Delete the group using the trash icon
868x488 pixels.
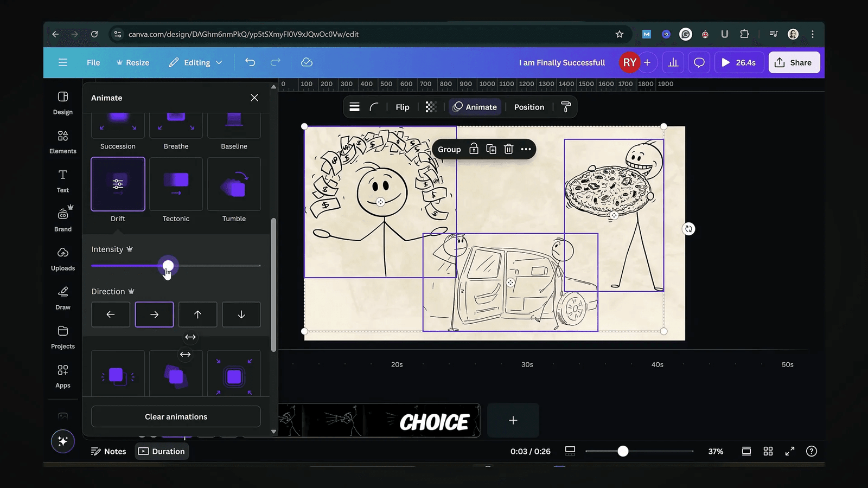click(508, 149)
